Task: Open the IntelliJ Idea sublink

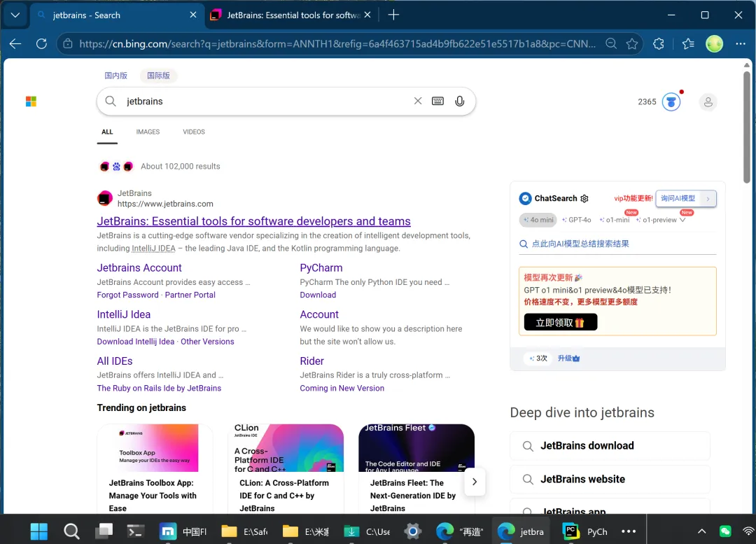Action: coord(123,314)
